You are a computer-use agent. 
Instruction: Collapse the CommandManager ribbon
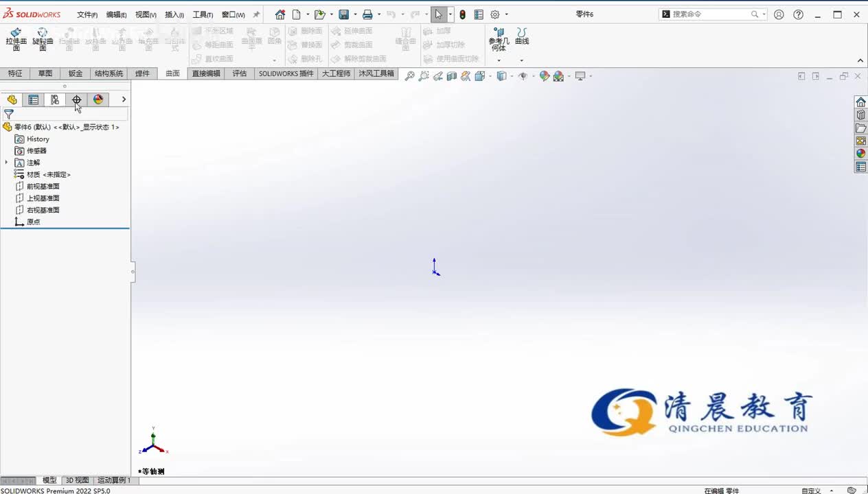point(860,60)
